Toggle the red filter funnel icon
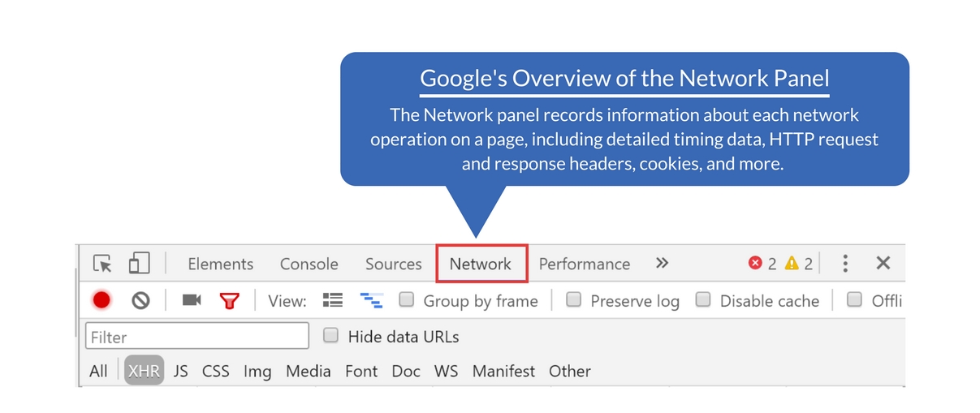980x413 pixels. click(x=230, y=301)
